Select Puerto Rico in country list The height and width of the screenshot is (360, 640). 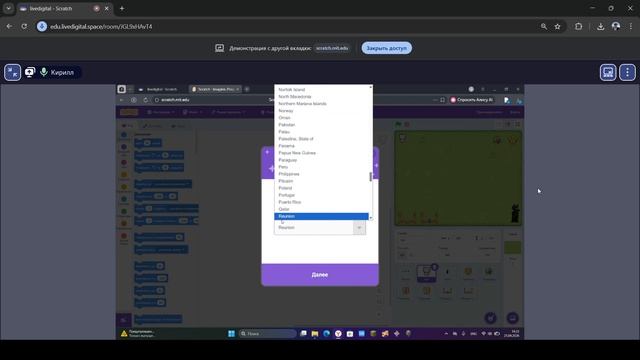[321, 202]
